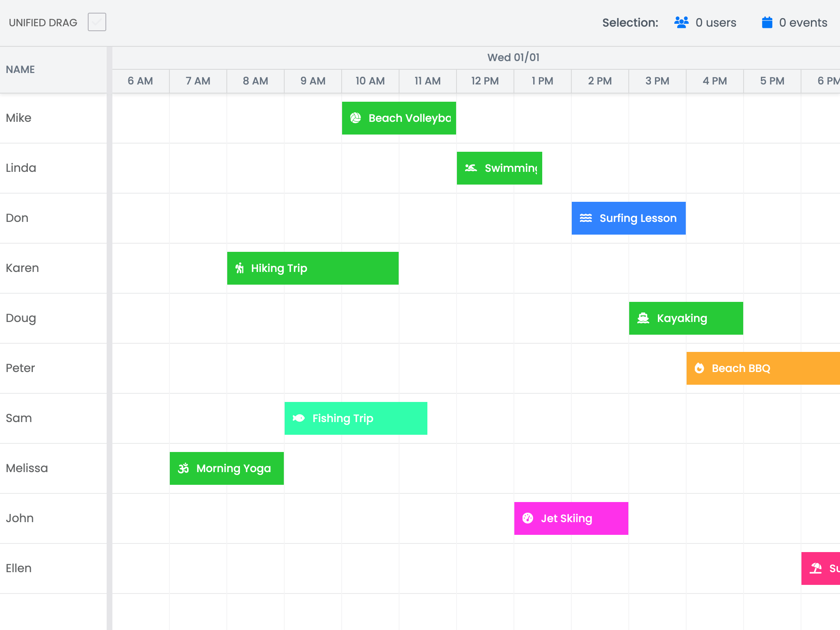
Task: Select resource row Sam
Action: click(x=53, y=418)
